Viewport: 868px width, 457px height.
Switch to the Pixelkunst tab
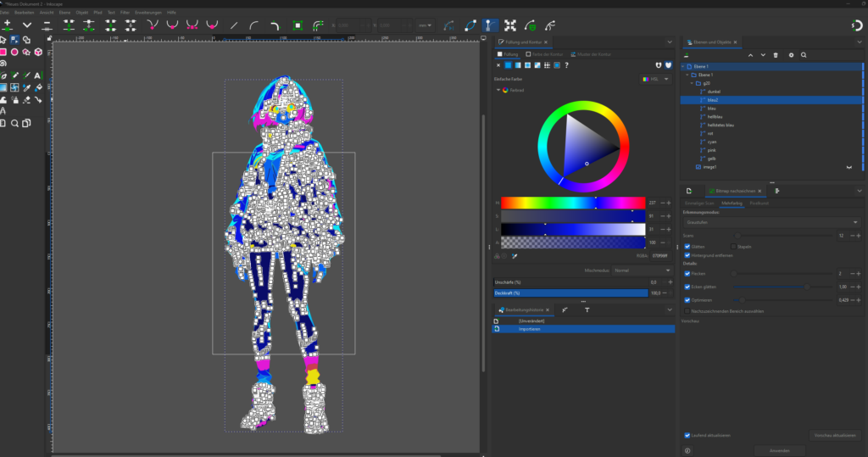[x=759, y=203]
